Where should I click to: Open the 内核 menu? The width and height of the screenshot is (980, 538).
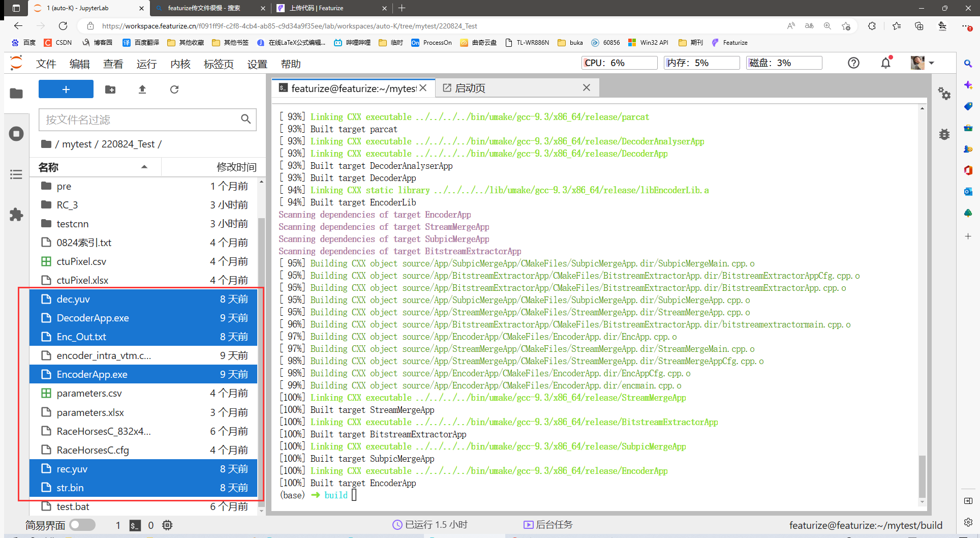180,64
